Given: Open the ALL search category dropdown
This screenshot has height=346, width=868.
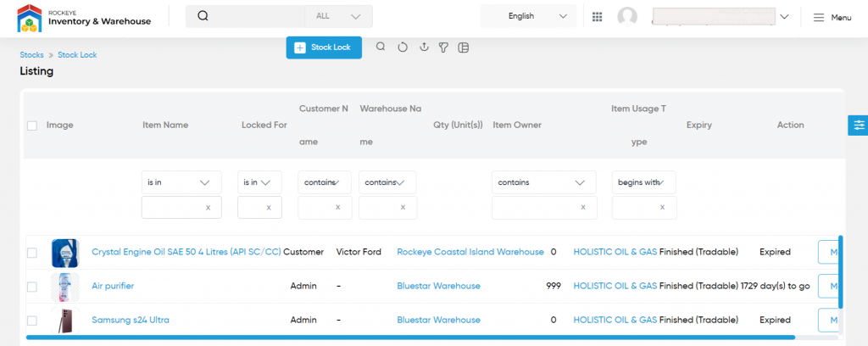Looking at the screenshot, I should [338, 16].
